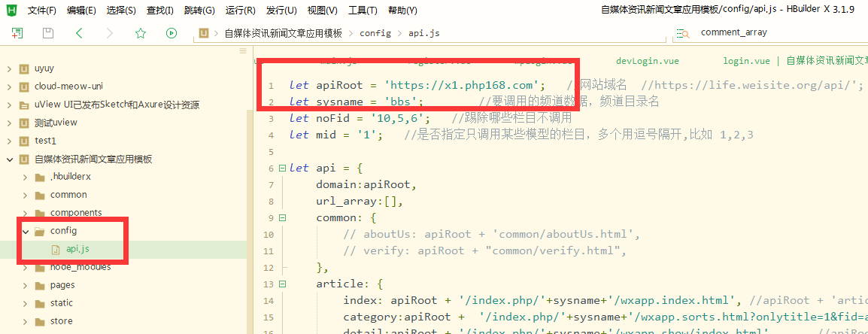Open api.js in the project tree

tap(78, 249)
